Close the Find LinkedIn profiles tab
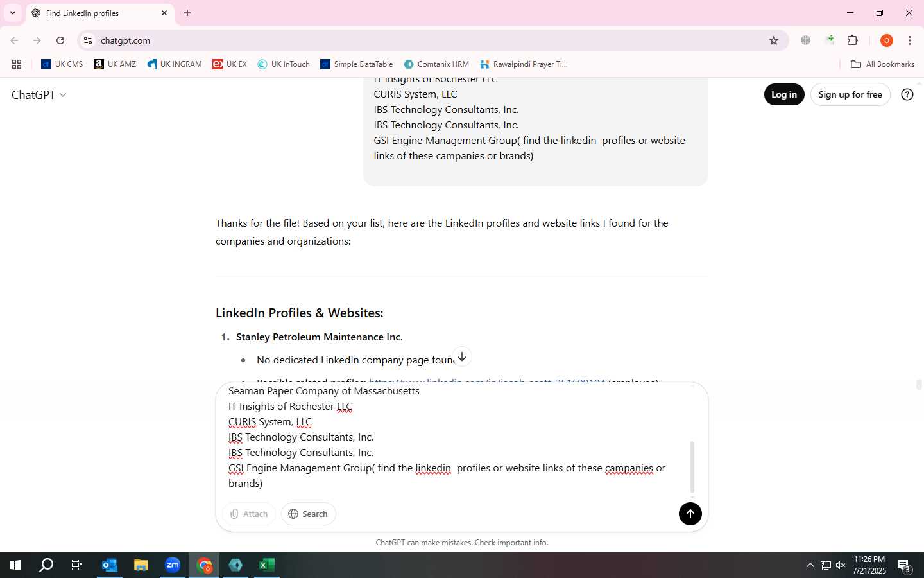The image size is (924, 578). point(164,13)
